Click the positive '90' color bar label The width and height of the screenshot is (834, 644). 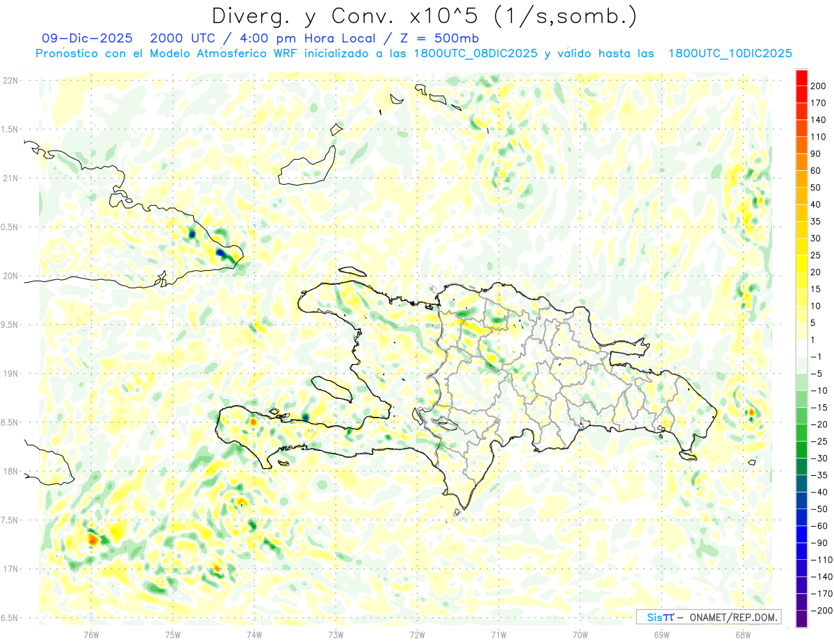(x=816, y=154)
